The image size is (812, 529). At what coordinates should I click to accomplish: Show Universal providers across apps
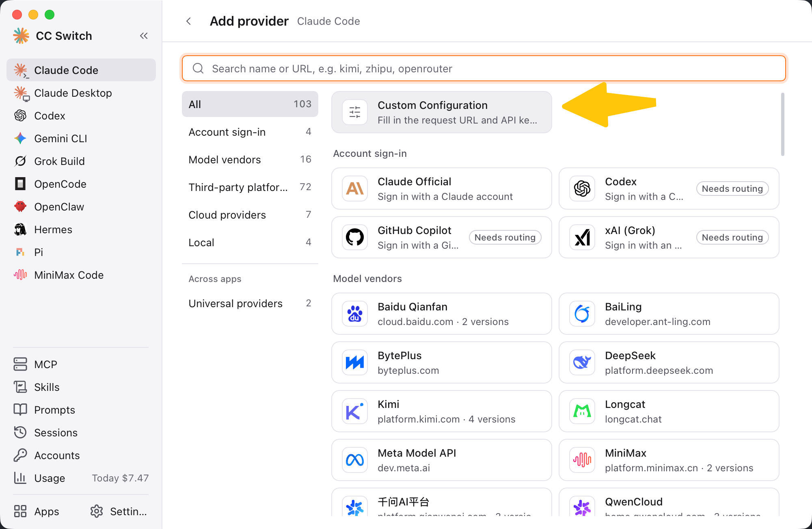[x=250, y=304]
